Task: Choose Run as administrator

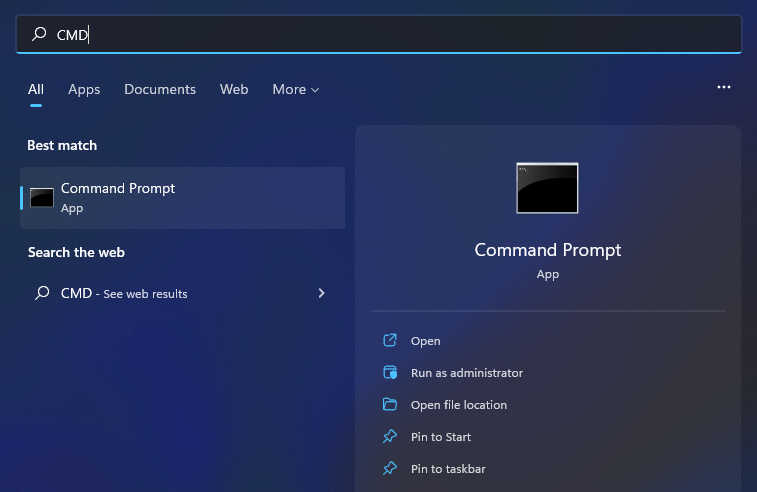Action: [x=467, y=373]
